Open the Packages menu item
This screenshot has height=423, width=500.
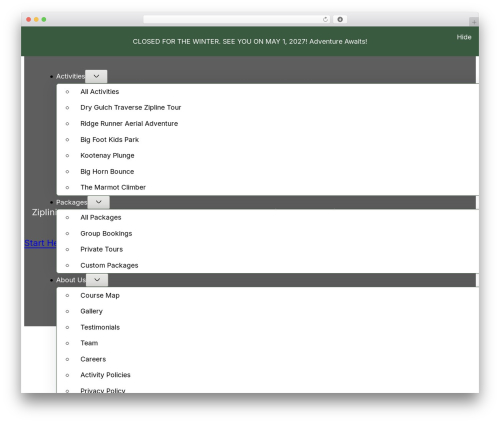tap(71, 202)
